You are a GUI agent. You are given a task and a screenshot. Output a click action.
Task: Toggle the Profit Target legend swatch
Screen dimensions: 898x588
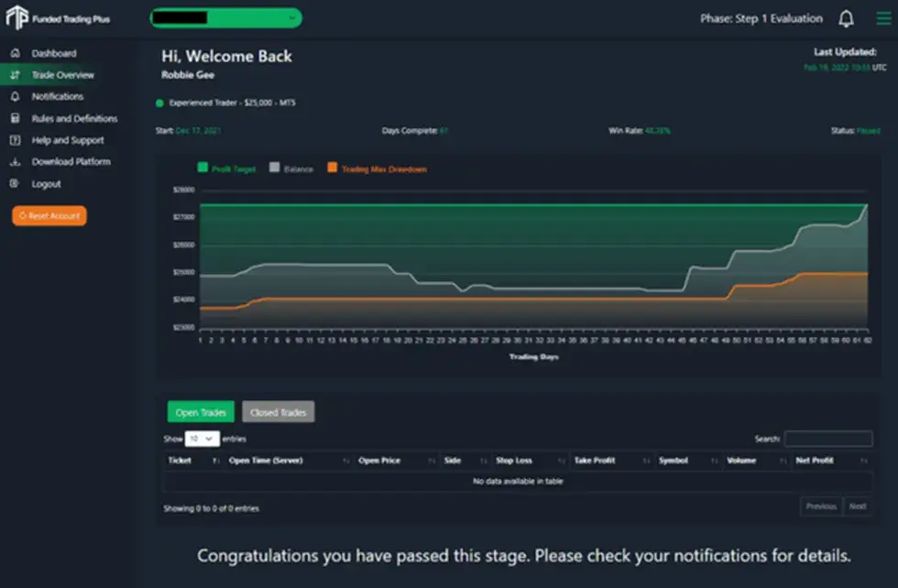203,168
